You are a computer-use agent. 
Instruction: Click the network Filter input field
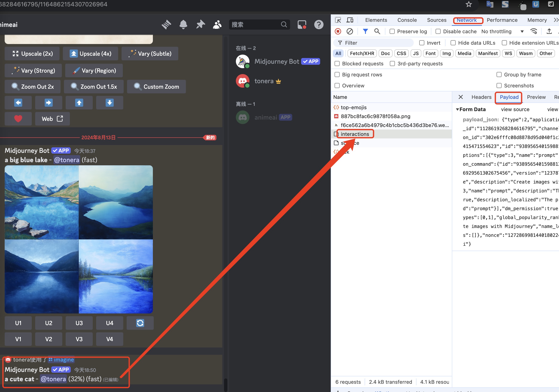pos(374,43)
